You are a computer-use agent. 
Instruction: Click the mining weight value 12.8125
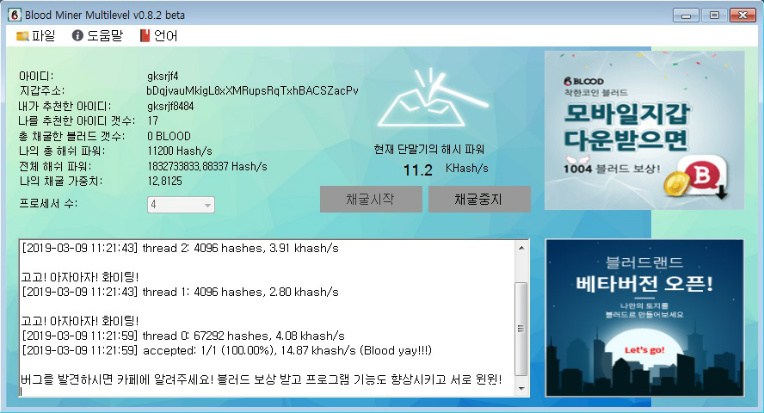(x=165, y=181)
